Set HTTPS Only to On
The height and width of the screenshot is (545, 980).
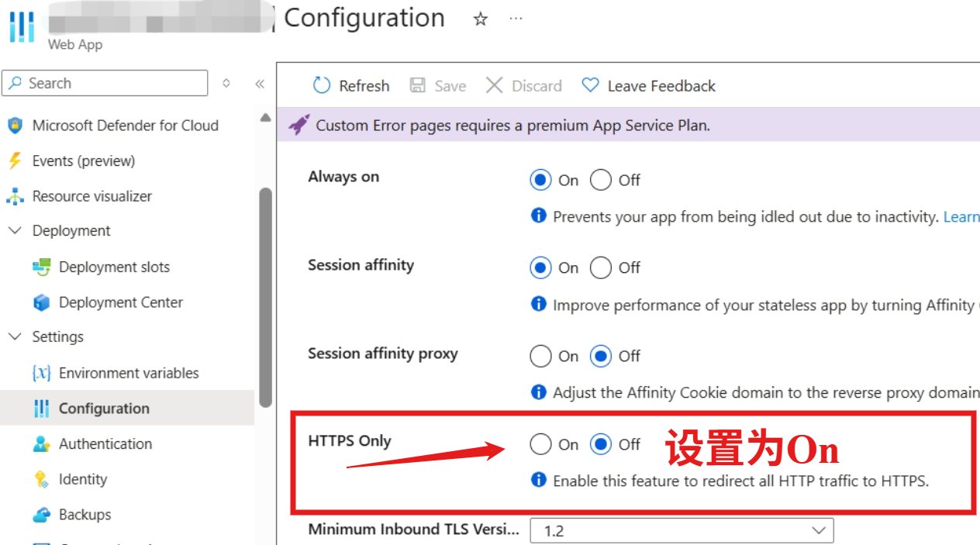point(540,444)
